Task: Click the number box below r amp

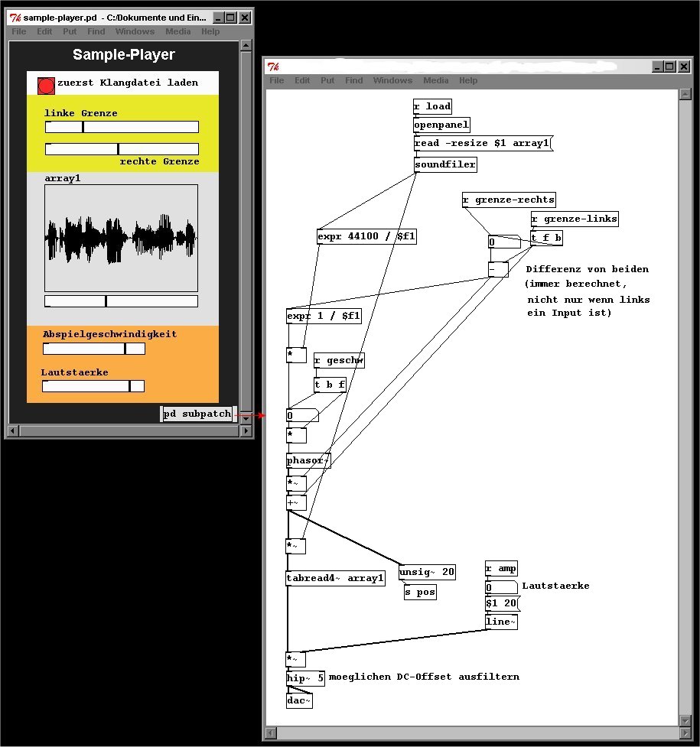Action: (501, 587)
